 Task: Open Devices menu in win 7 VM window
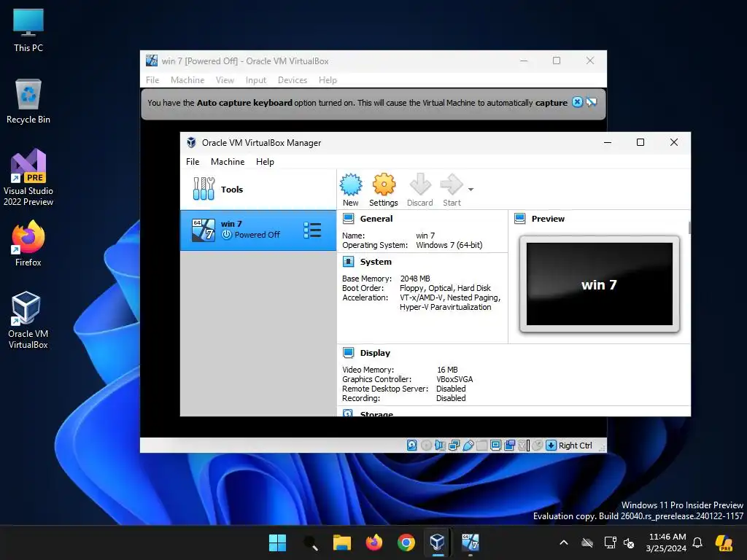(293, 80)
